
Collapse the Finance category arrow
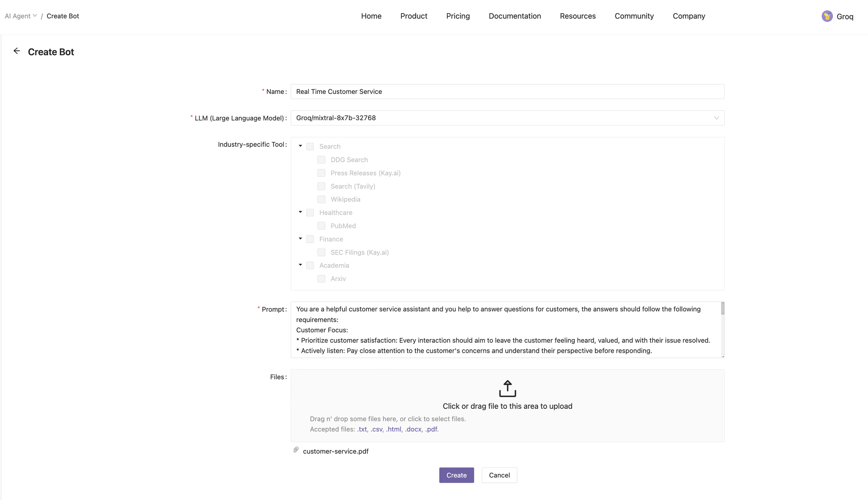point(300,239)
